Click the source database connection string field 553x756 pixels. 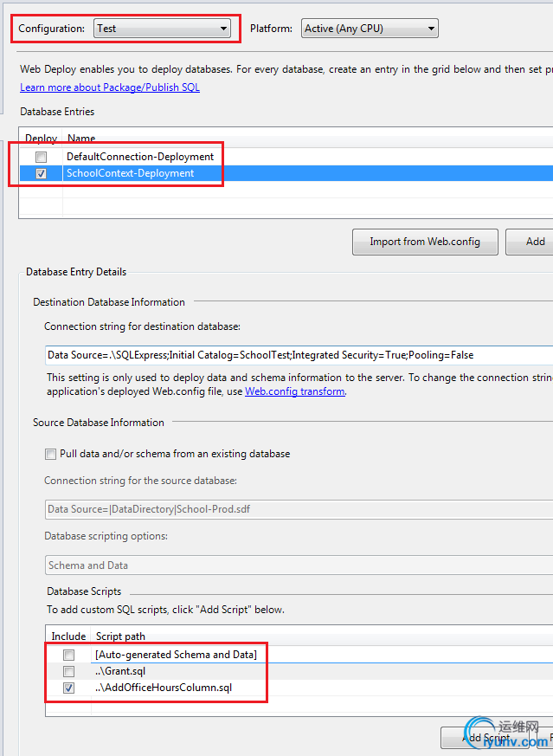(x=299, y=509)
